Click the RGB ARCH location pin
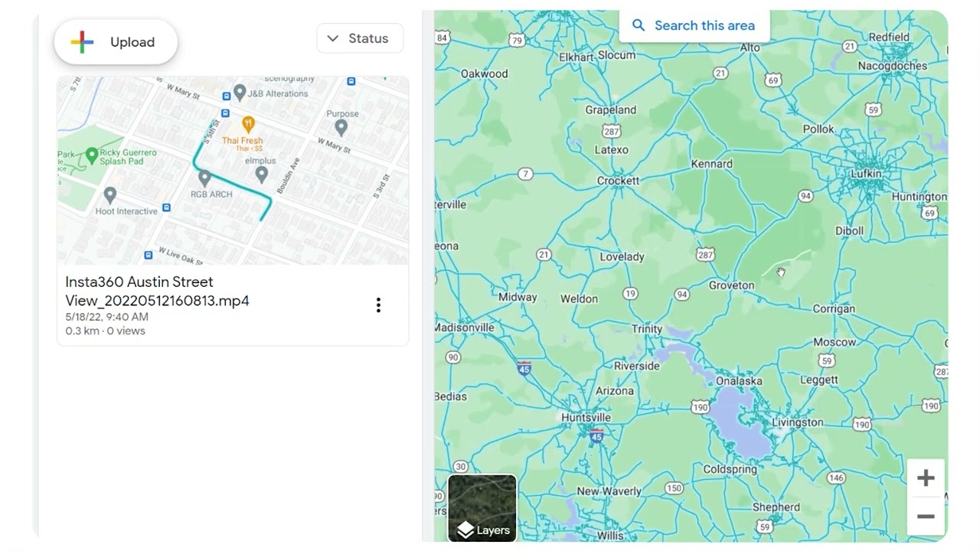This screenshot has height=551, width=980. click(x=204, y=178)
